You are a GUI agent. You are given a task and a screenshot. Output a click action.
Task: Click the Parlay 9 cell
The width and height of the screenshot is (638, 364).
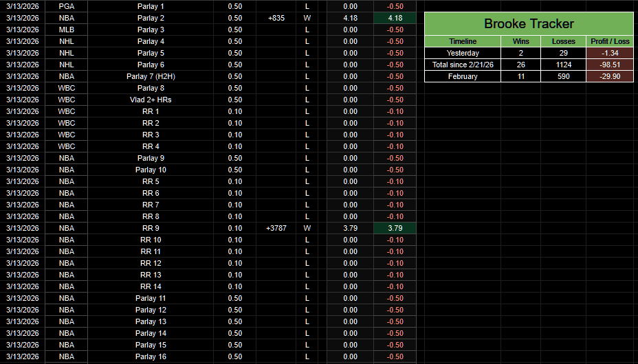pos(151,158)
